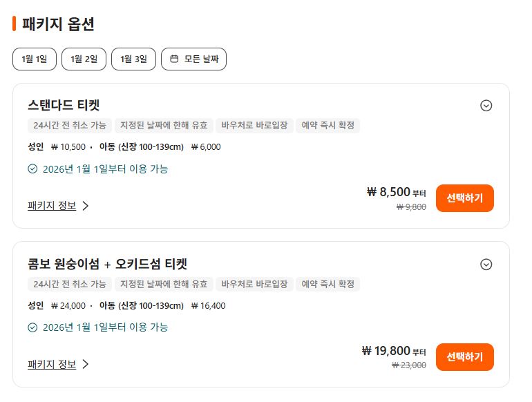
Task: Open the 모든 날짜 calendar picker
Action: pos(194,59)
